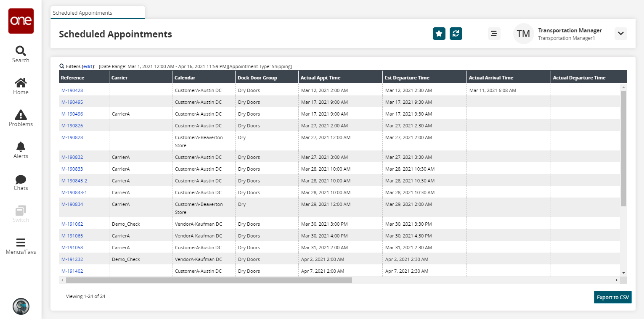Open reference M-191232
The image size is (644, 319).
[72, 259]
